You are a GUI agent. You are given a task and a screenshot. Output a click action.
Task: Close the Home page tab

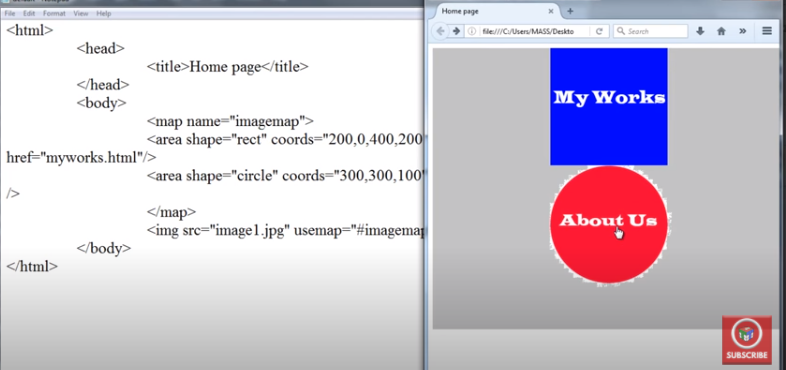tap(551, 11)
